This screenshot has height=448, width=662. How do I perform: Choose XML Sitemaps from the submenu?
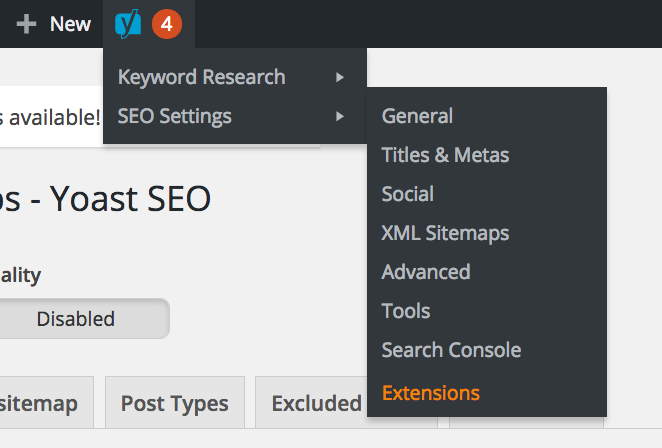tap(445, 233)
